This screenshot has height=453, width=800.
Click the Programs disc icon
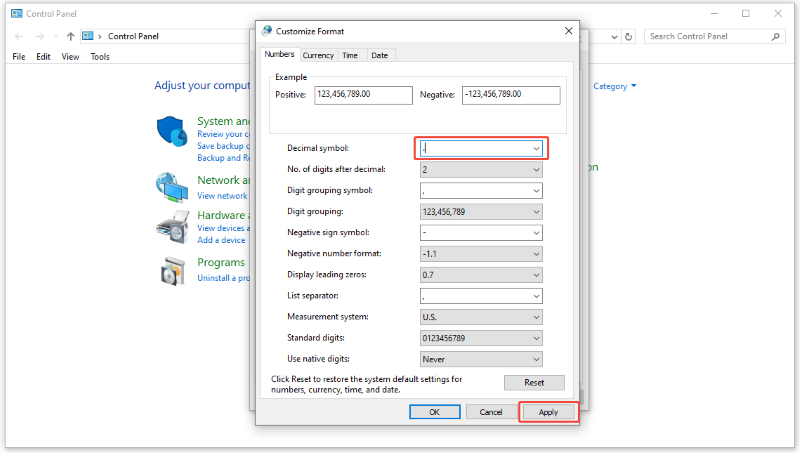click(x=172, y=271)
